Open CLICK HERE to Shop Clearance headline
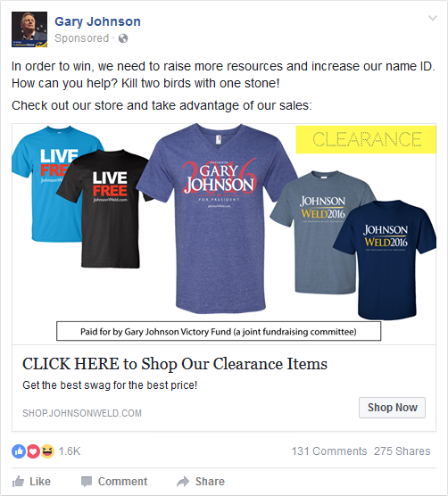 click(x=175, y=364)
